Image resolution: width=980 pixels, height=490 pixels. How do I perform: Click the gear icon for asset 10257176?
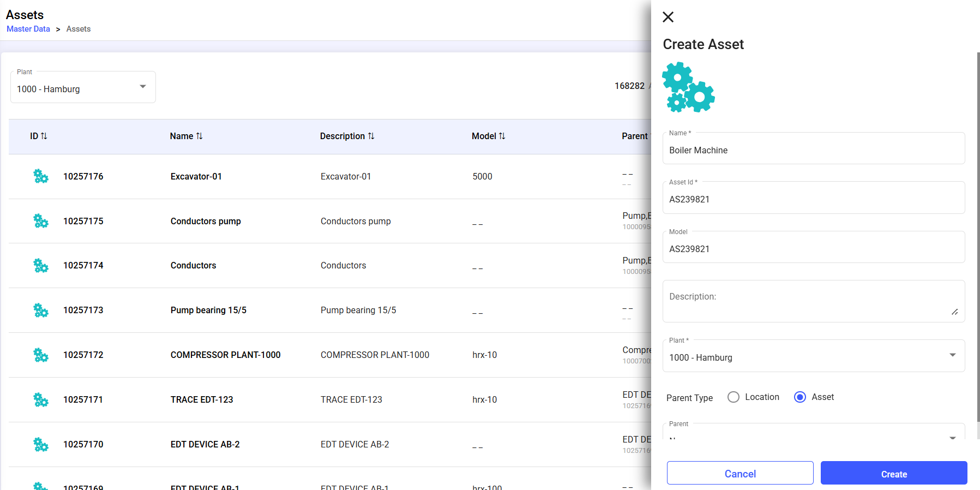click(41, 176)
